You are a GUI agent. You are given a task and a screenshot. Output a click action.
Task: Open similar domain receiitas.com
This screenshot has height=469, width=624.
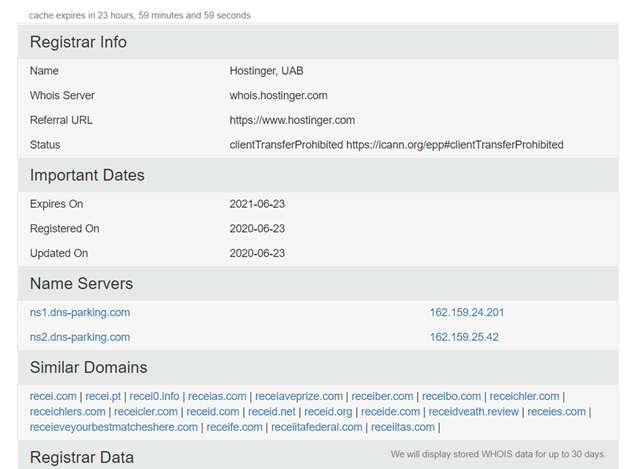(402, 427)
